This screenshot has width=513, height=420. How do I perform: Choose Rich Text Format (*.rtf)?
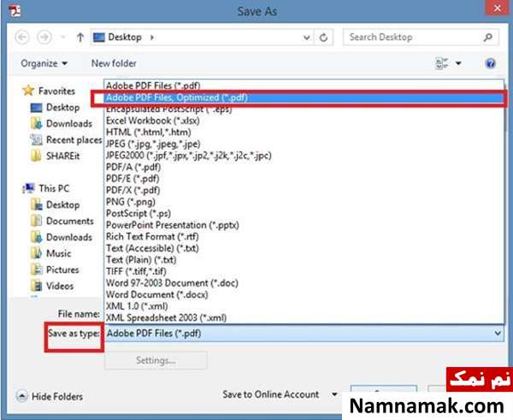tap(304, 237)
